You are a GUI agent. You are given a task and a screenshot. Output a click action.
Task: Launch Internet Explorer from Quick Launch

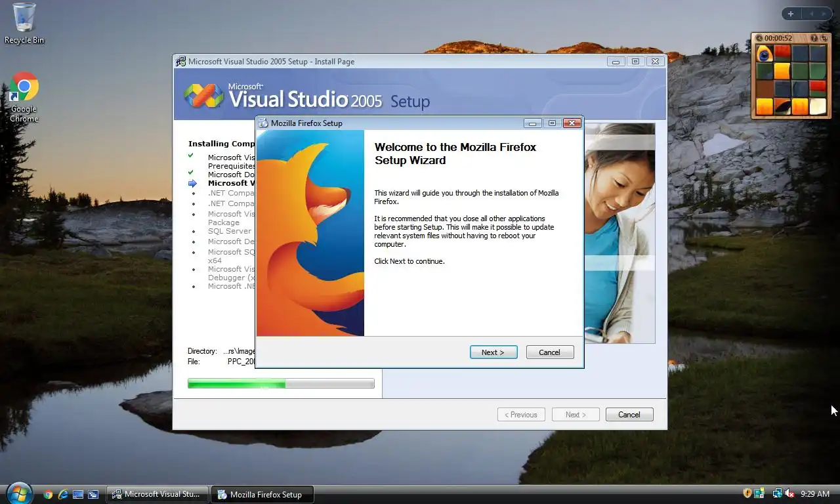(x=63, y=494)
